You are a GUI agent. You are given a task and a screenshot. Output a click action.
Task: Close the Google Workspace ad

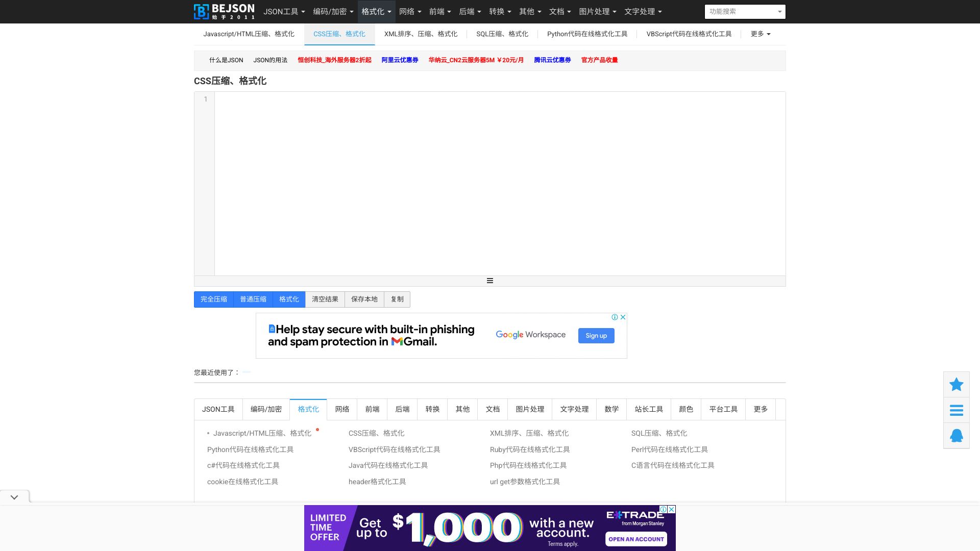click(x=623, y=317)
